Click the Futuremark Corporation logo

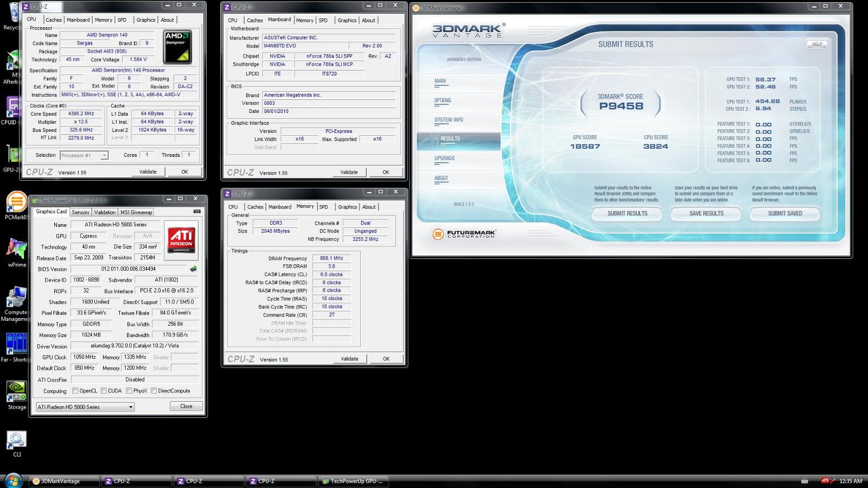(464, 234)
